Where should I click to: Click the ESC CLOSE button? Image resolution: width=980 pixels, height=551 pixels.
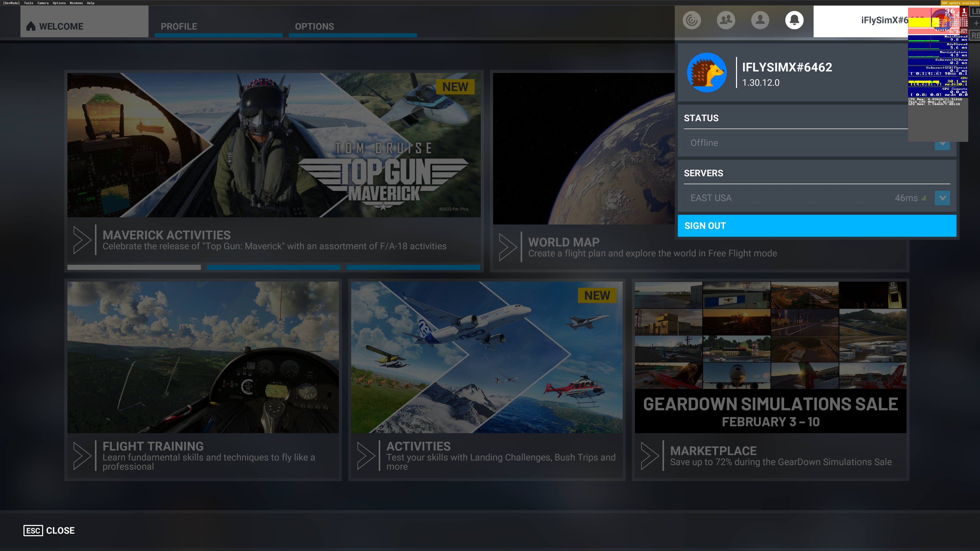tap(49, 531)
